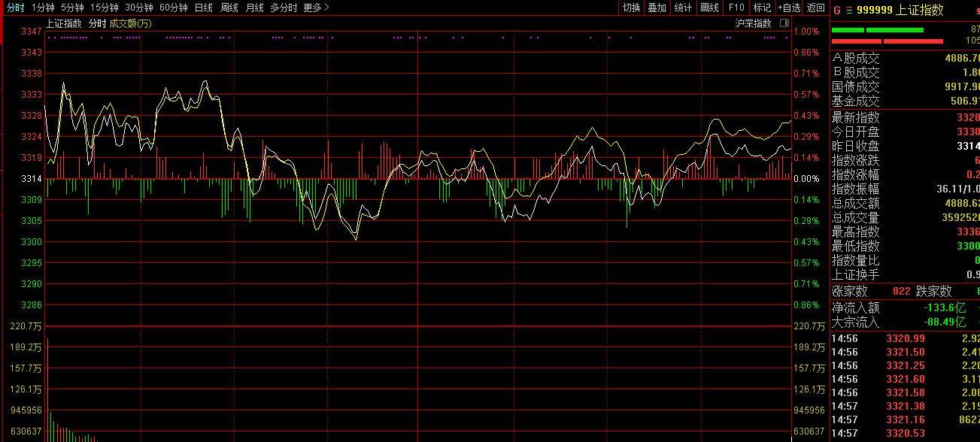
Task: Toggle the panel icon next to 沪深指数
Action: 784,23
